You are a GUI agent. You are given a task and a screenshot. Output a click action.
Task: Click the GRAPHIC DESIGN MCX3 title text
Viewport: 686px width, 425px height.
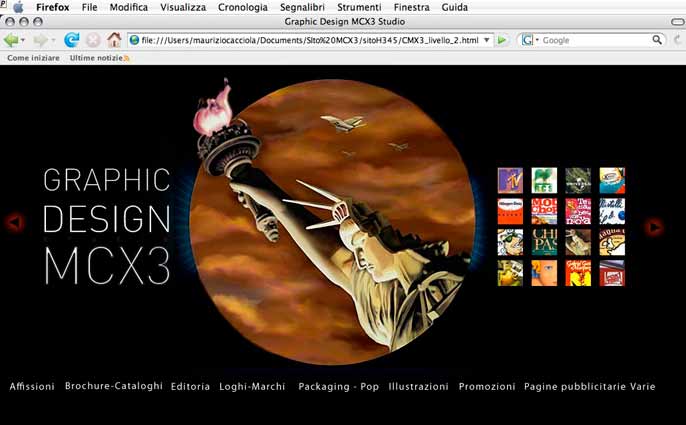click(107, 226)
